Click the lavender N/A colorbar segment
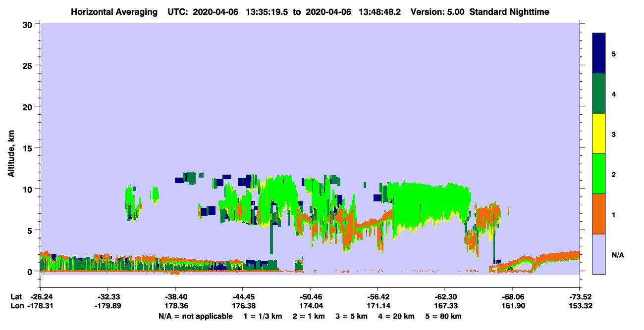This screenshot has height=330, width=644. click(599, 254)
